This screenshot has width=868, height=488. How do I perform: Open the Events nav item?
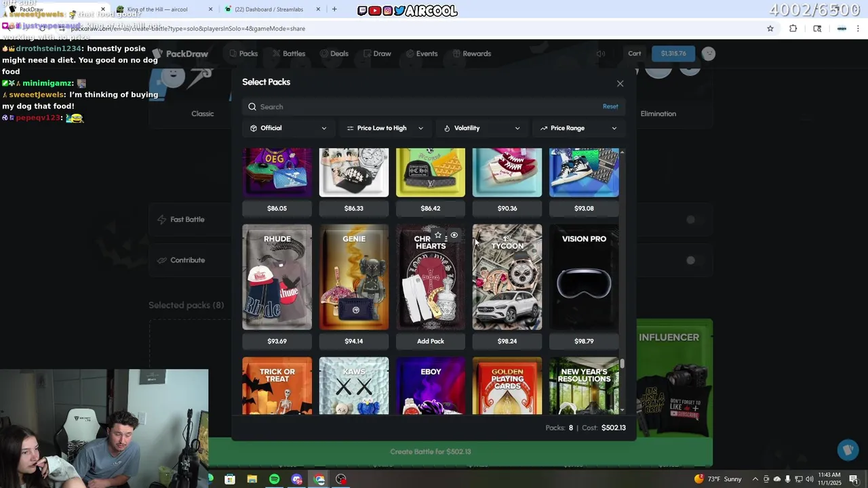pos(421,54)
